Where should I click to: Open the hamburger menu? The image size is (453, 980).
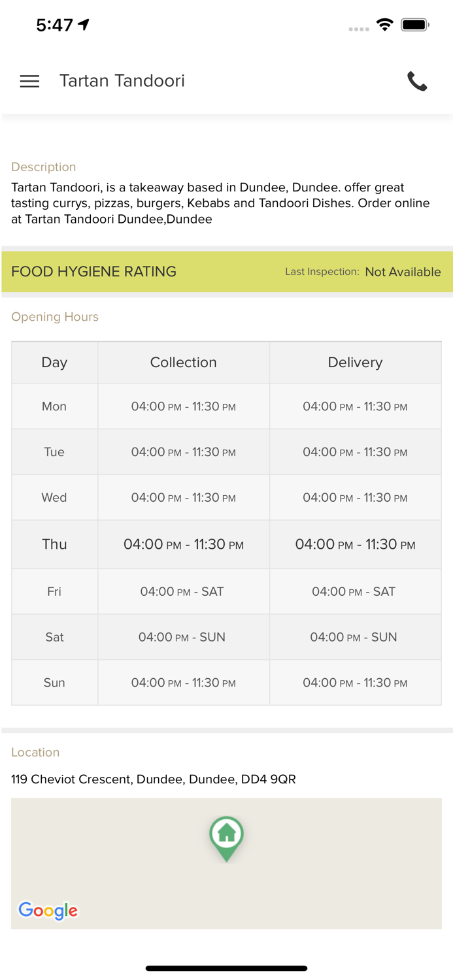[x=29, y=81]
